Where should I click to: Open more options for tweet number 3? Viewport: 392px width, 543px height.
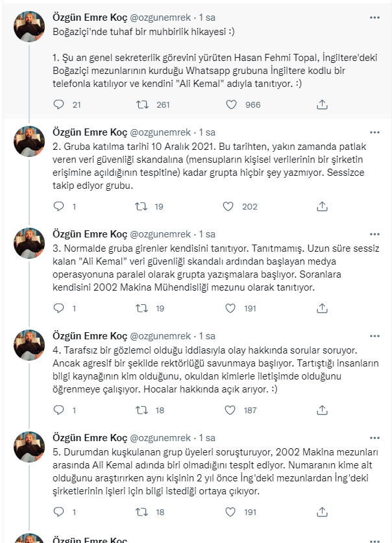coord(374,234)
